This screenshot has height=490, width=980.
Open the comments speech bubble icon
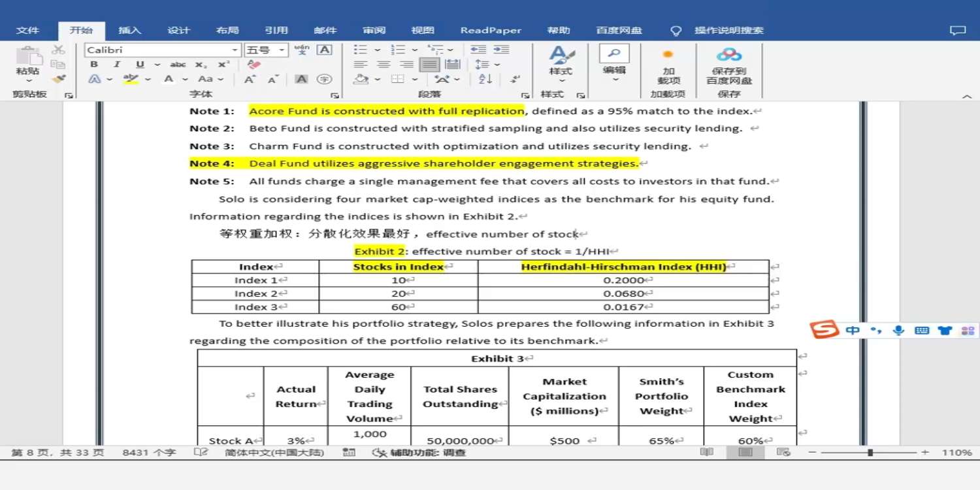[957, 31]
